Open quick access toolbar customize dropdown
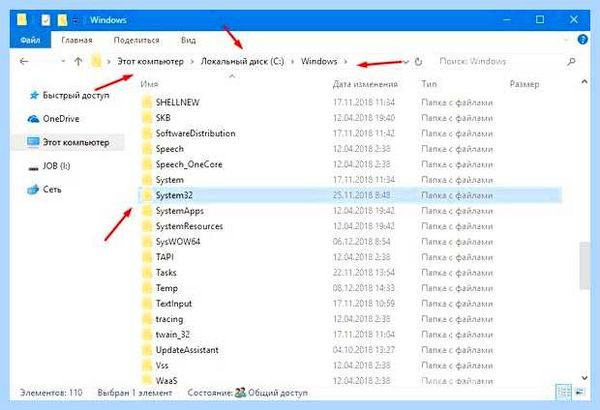This screenshot has width=600, height=410. click(x=76, y=20)
